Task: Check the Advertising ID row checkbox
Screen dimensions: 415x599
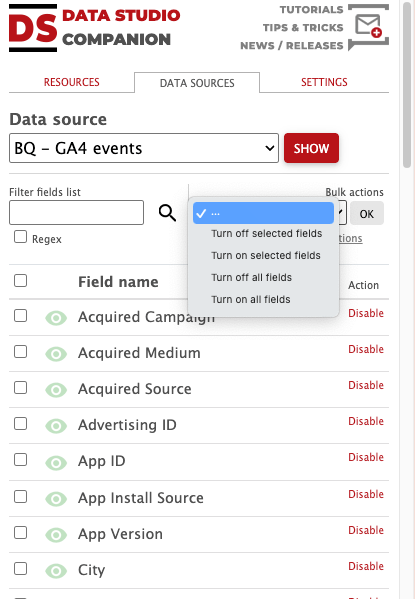Action: coord(21,424)
